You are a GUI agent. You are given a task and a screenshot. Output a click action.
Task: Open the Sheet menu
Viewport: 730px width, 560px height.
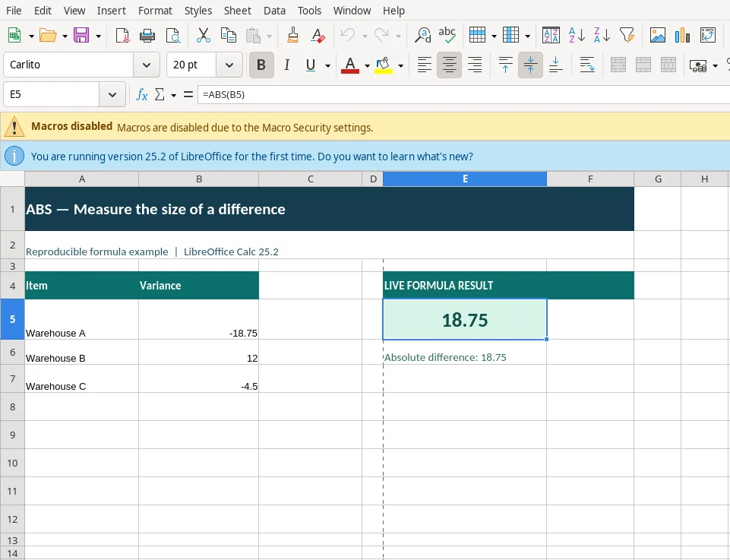(238, 11)
